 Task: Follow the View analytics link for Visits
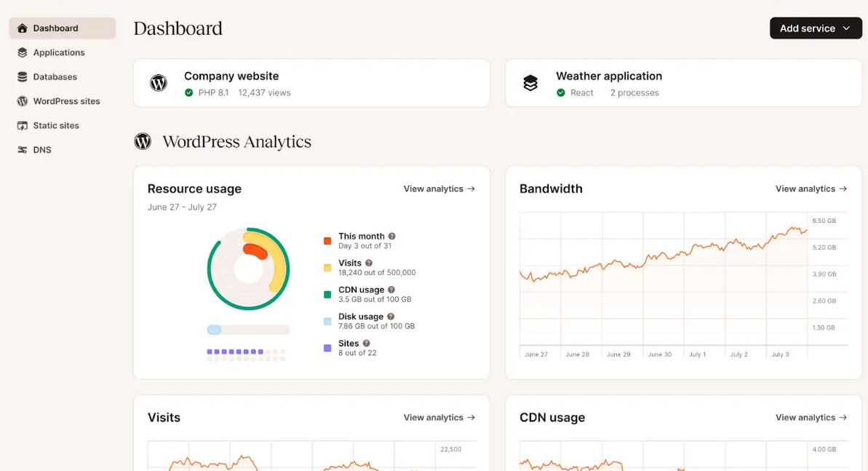[x=439, y=418]
